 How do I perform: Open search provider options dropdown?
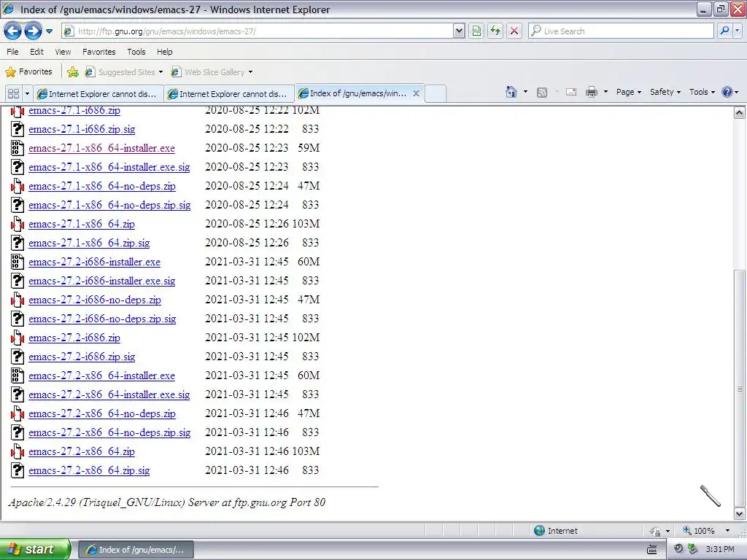738,31
